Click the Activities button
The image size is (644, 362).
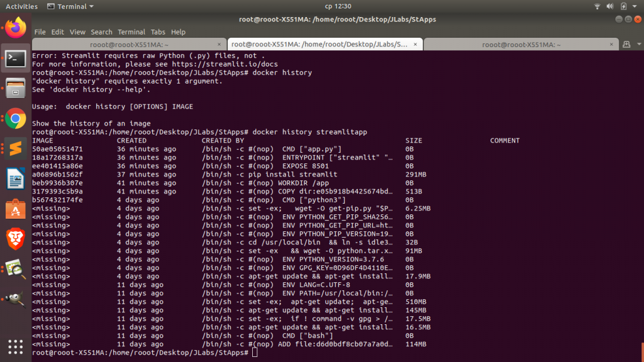coord(21,6)
